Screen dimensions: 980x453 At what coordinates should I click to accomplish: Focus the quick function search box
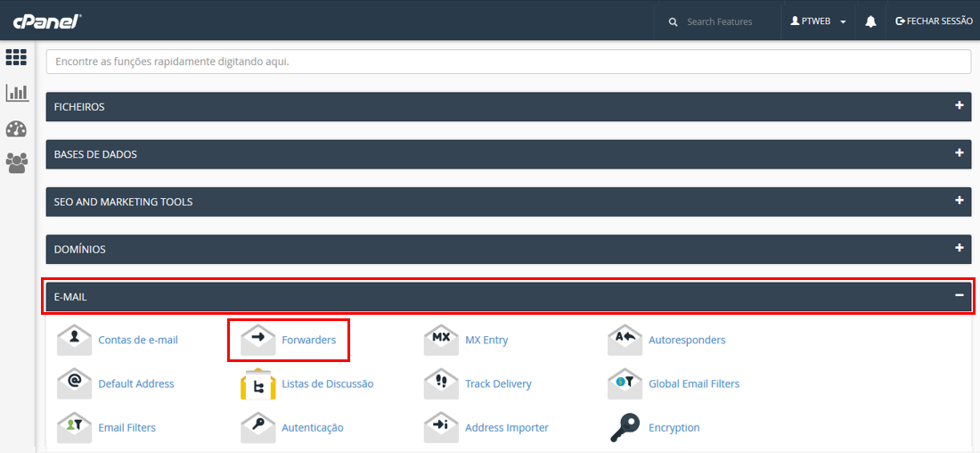coord(508,62)
